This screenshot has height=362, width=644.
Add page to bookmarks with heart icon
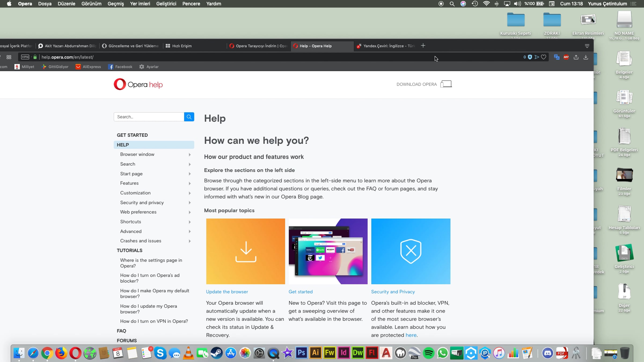coord(543,57)
